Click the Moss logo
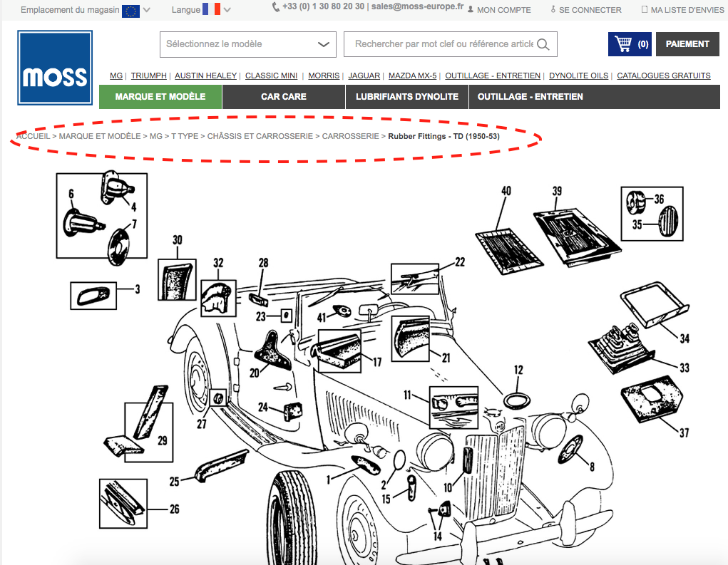The image size is (728, 565). point(55,68)
